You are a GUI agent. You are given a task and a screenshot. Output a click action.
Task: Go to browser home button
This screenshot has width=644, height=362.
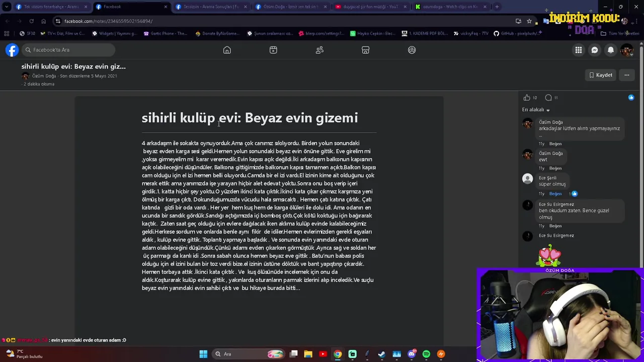[43, 21]
